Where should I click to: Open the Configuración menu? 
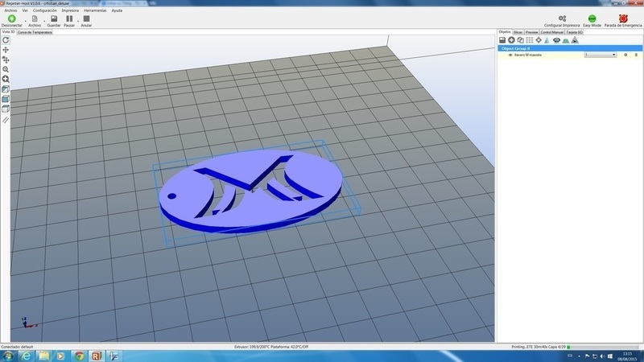tap(45, 10)
